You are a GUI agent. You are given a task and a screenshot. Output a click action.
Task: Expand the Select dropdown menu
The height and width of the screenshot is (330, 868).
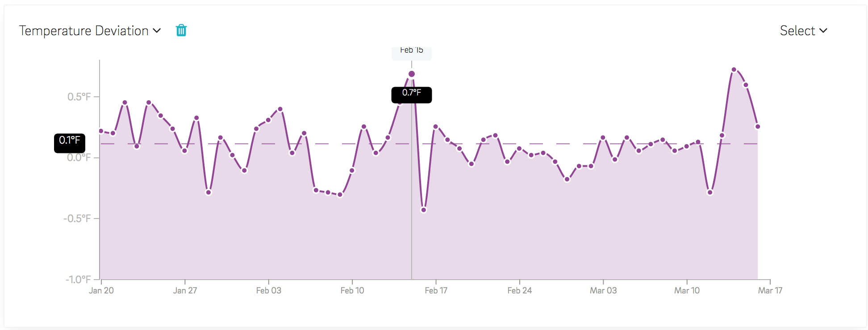pyautogui.click(x=803, y=31)
